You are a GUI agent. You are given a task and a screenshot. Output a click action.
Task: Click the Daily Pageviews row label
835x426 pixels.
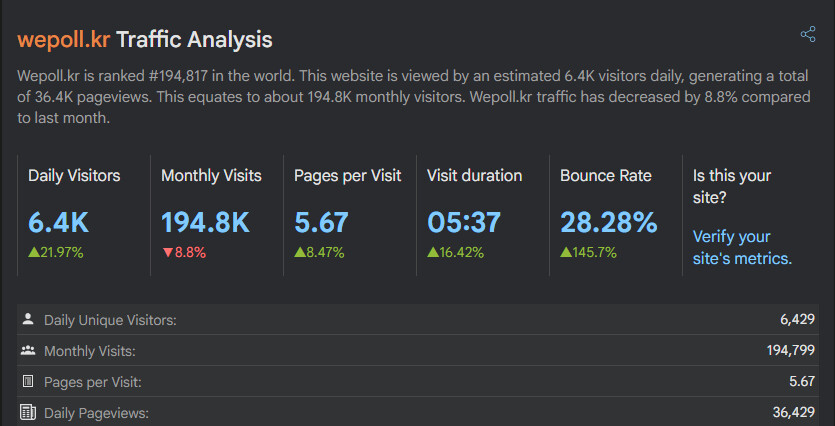[x=96, y=413]
